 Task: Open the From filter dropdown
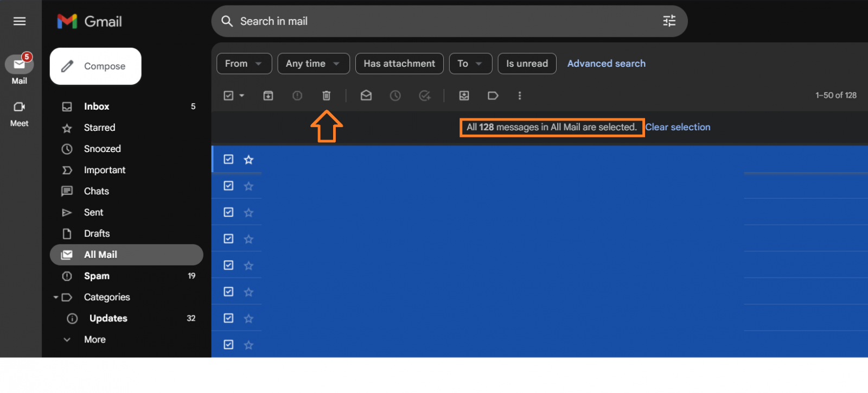pos(244,64)
